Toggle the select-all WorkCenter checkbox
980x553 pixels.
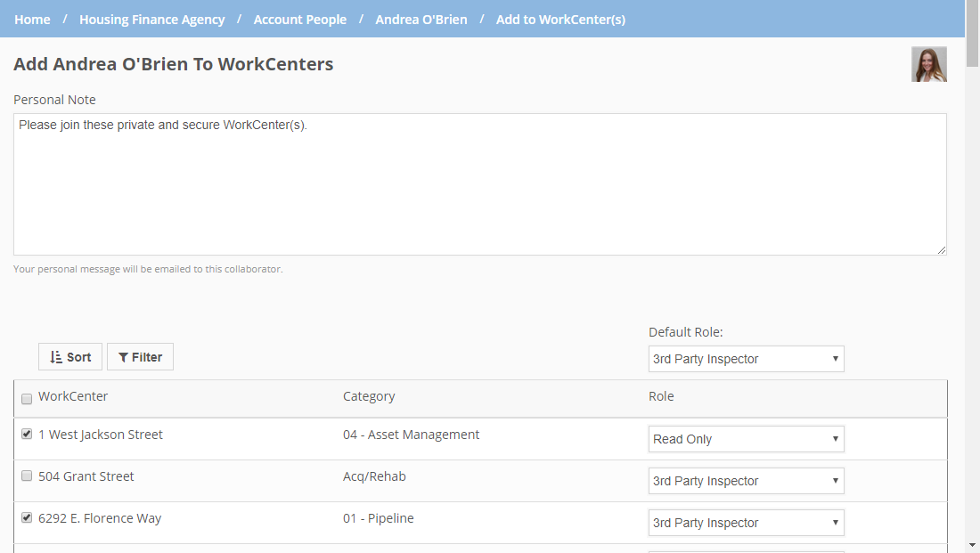[27, 399]
